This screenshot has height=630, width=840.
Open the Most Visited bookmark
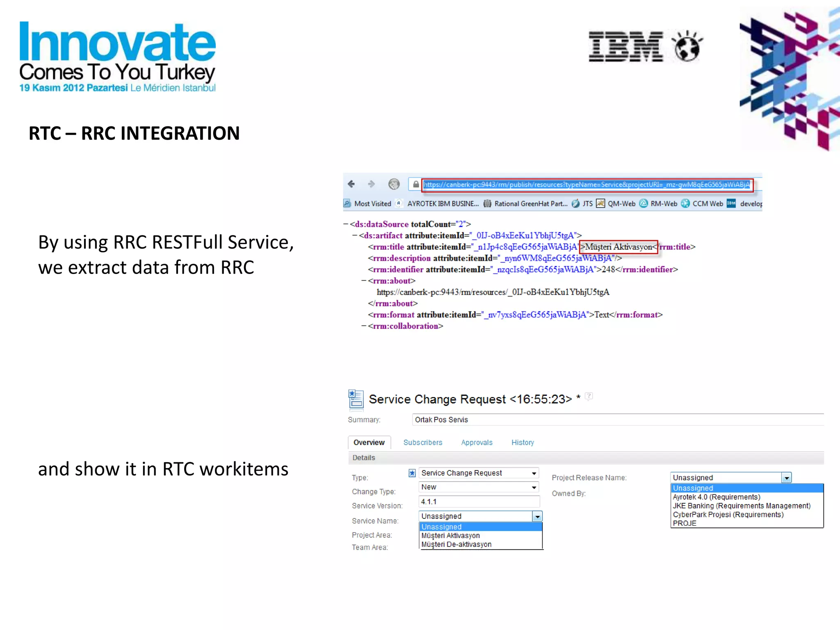(x=367, y=203)
